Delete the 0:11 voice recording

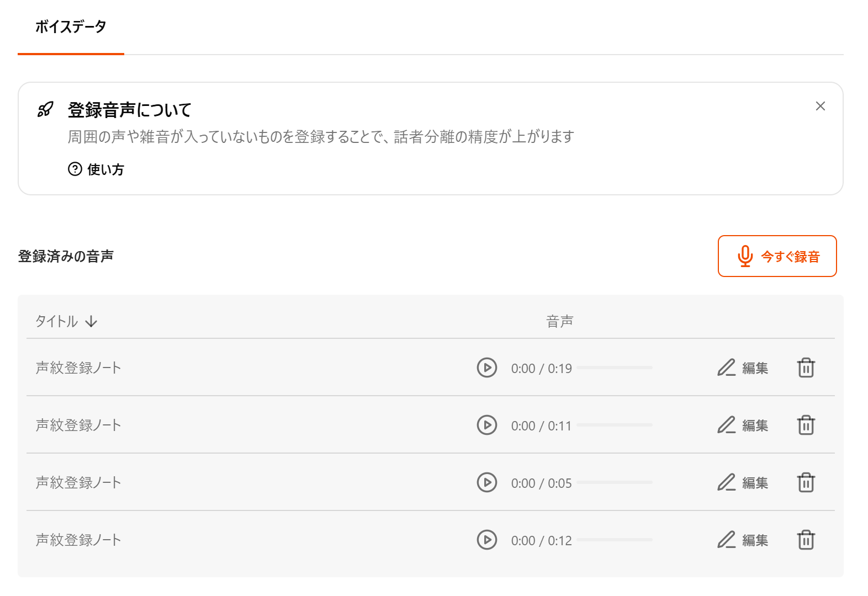tap(806, 425)
